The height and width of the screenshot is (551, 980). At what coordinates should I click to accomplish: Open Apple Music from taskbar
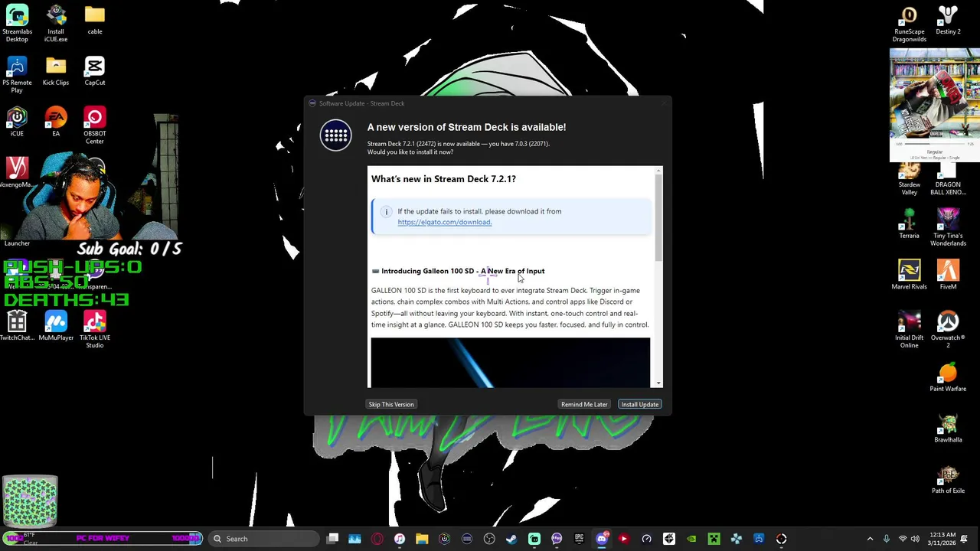click(x=400, y=539)
